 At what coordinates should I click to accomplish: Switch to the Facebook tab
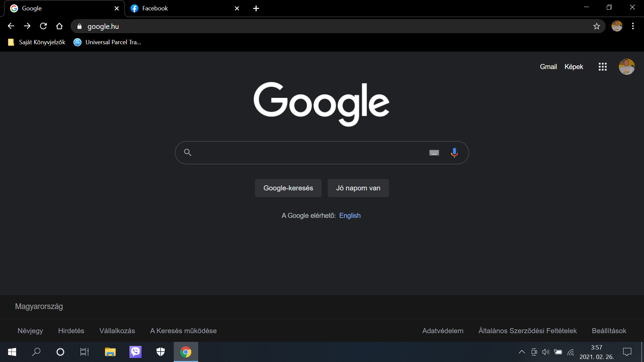click(181, 8)
